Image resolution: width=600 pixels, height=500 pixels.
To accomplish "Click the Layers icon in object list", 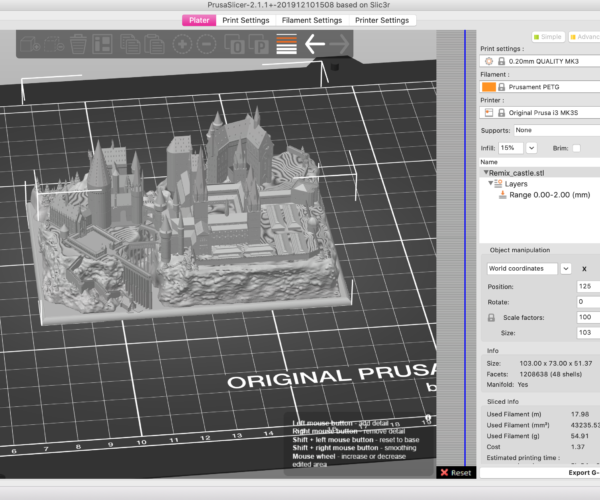I will point(498,184).
